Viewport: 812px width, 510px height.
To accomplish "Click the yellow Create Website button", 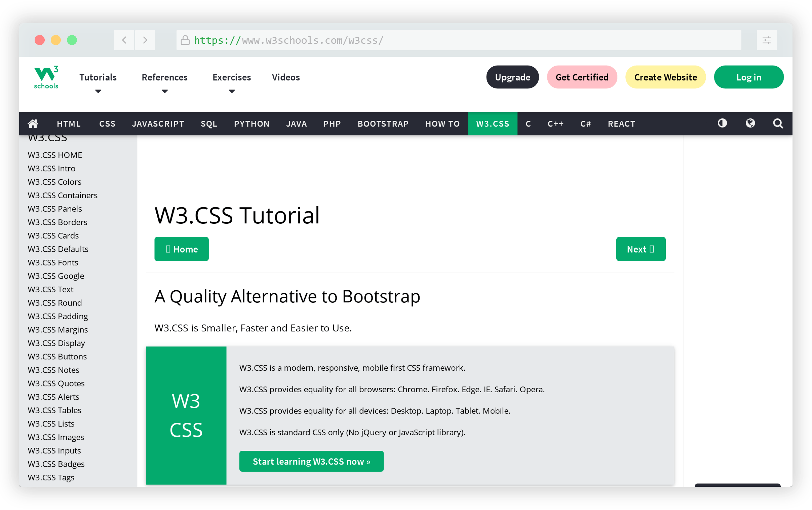I will (665, 77).
